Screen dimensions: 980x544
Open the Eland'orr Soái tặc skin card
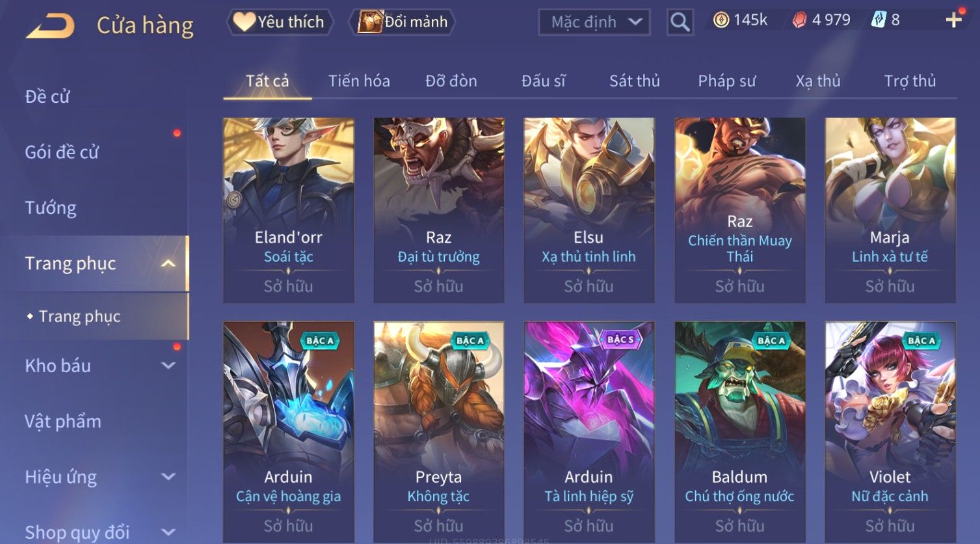tap(289, 210)
